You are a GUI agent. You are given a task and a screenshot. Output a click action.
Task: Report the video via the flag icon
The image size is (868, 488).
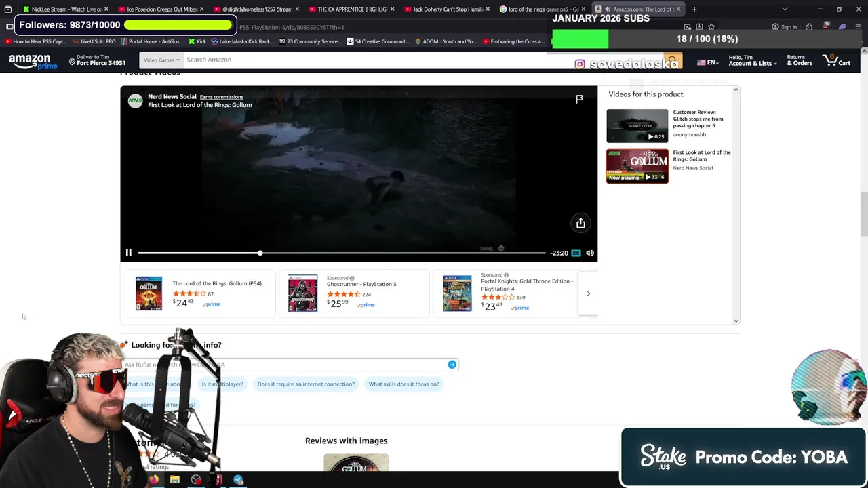tap(580, 99)
